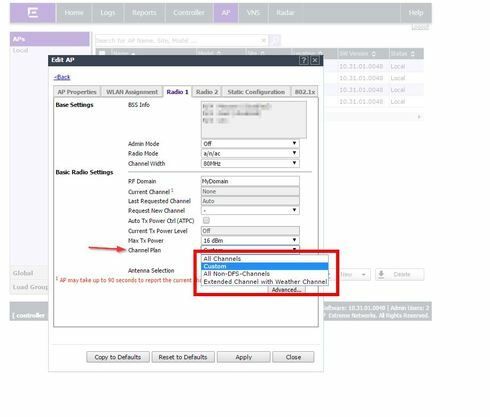The height and width of the screenshot is (417, 490).
Task: Open the Admin Mode dropdown
Action: point(250,144)
